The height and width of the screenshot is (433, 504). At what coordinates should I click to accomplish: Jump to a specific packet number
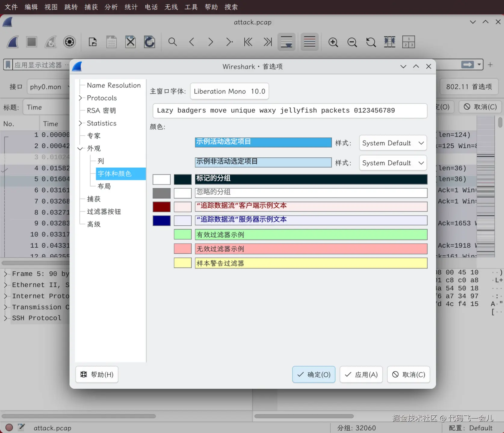pos(229,42)
